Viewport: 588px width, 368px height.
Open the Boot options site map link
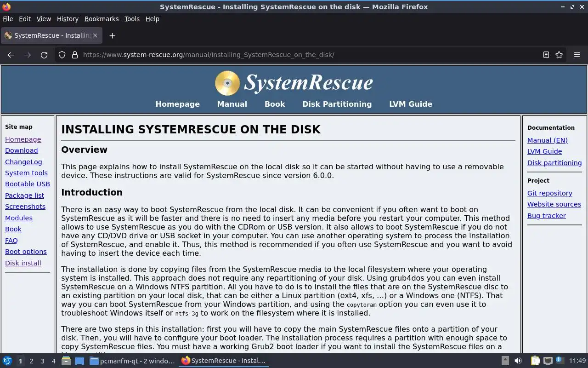26,252
